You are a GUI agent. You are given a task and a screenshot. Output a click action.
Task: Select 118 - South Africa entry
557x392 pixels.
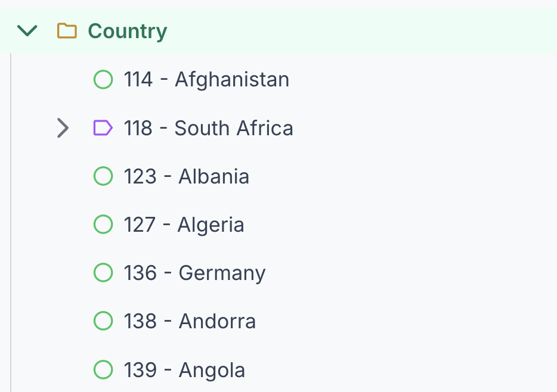pos(208,128)
